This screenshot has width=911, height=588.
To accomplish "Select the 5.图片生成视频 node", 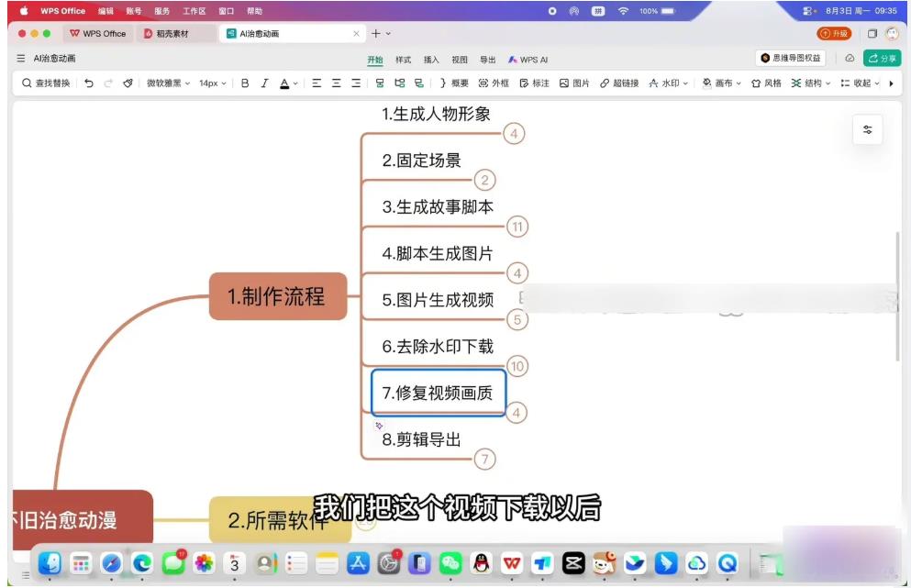I will click(438, 300).
